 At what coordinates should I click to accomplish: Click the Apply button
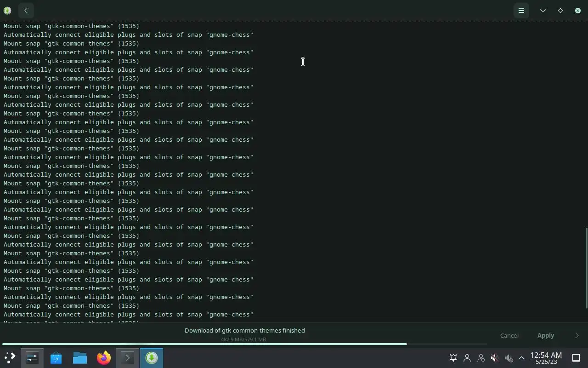(x=546, y=335)
